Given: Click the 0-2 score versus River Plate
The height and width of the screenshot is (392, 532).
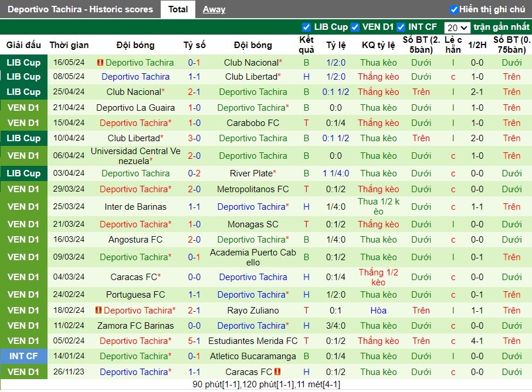Looking at the screenshot, I should pyautogui.click(x=194, y=173).
